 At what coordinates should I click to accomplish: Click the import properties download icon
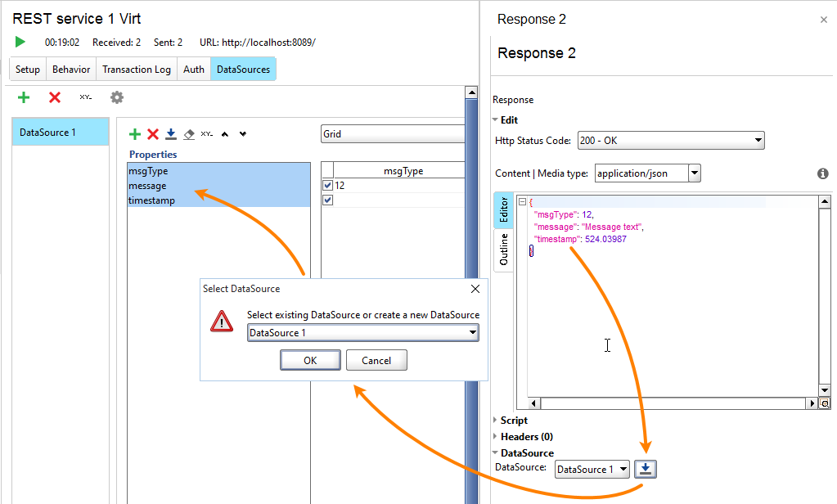171,133
